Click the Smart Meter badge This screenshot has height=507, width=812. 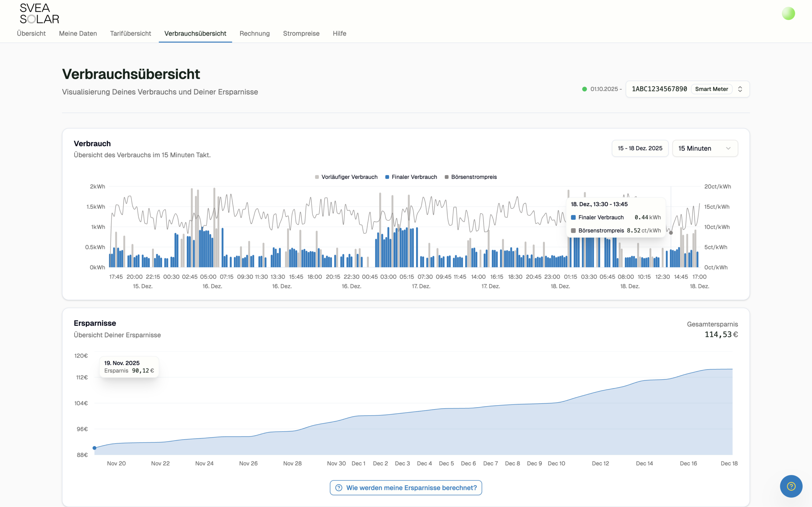pyautogui.click(x=711, y=89)
